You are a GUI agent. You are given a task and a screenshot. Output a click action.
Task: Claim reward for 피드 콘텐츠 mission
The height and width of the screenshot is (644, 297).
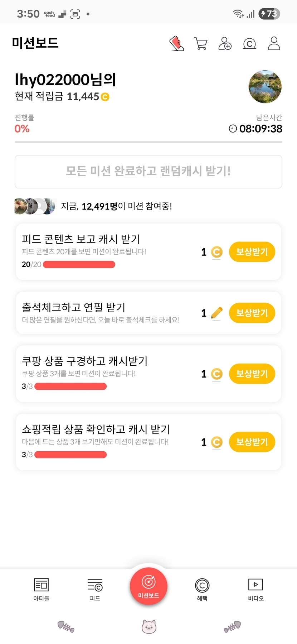[x=252, y=252]
